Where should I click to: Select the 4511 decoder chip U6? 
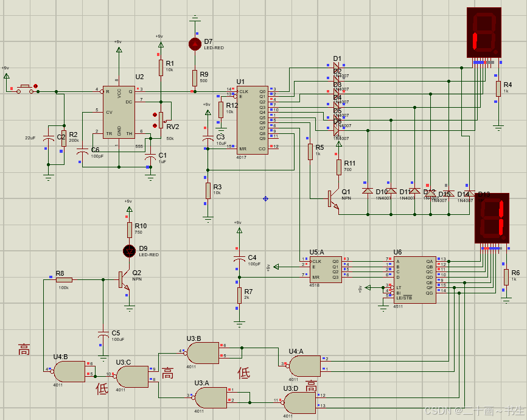pyautogui.click(x=413, y=279)
